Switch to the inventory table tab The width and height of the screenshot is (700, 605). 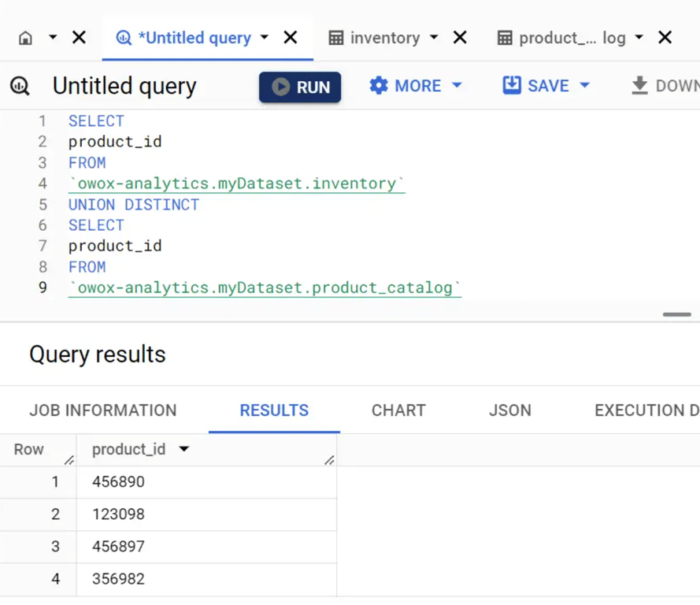click(x=385, y=38)
